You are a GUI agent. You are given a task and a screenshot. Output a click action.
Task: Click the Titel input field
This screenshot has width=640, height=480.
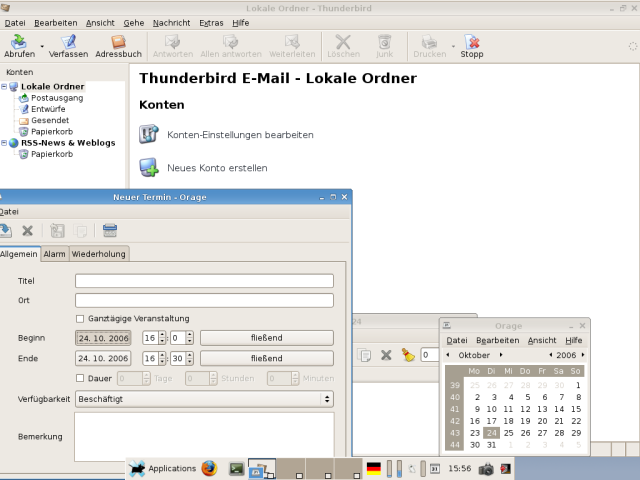204,281
